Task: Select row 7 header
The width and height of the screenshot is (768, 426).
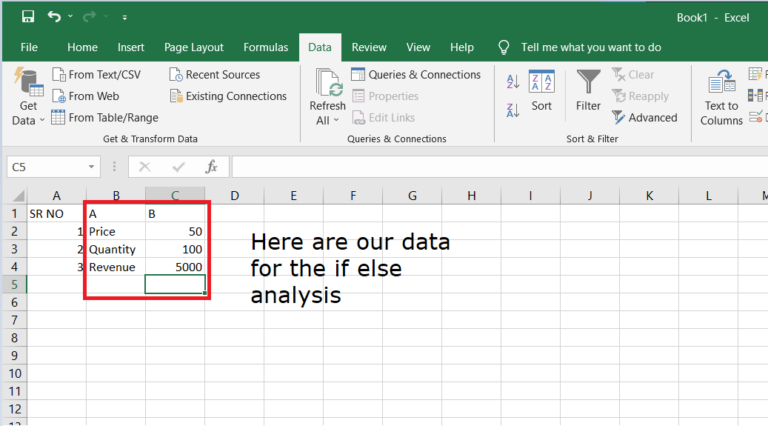Action: [14, 320]
